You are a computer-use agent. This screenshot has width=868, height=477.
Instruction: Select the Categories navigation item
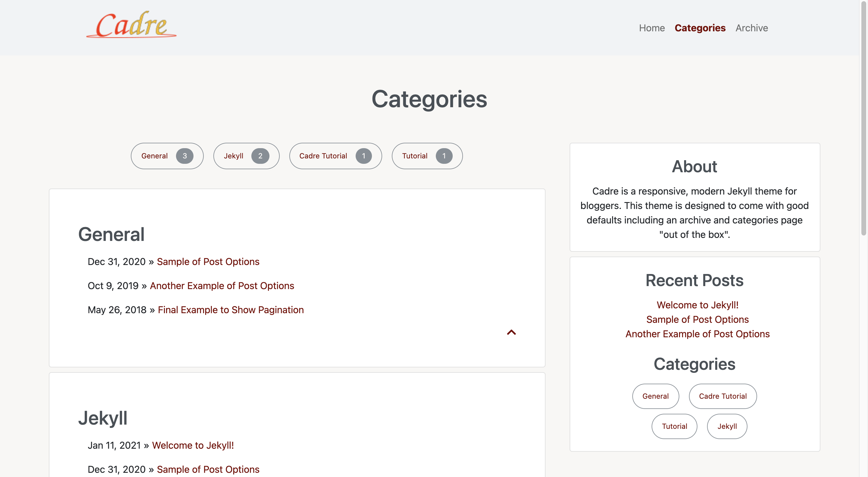(700, 28)
